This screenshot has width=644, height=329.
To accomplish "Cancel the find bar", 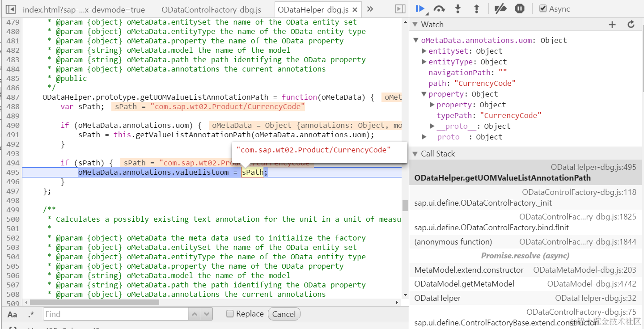I will click(x=284, y=314).
